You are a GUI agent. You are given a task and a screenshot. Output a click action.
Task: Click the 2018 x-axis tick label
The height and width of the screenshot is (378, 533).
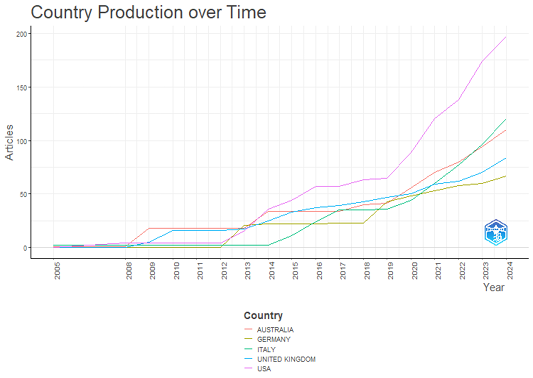pyautogui.click(x=367, y=270)
